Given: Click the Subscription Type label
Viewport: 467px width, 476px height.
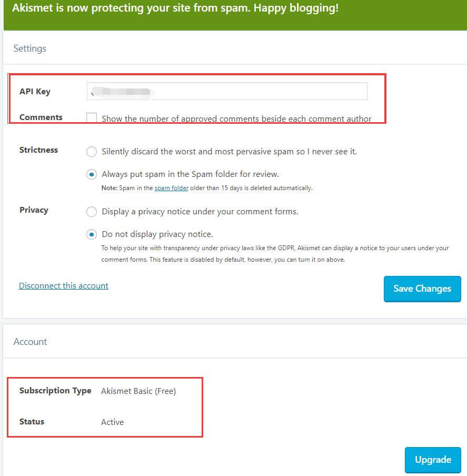Looking at the screenshot, I should tap(55, 391).
